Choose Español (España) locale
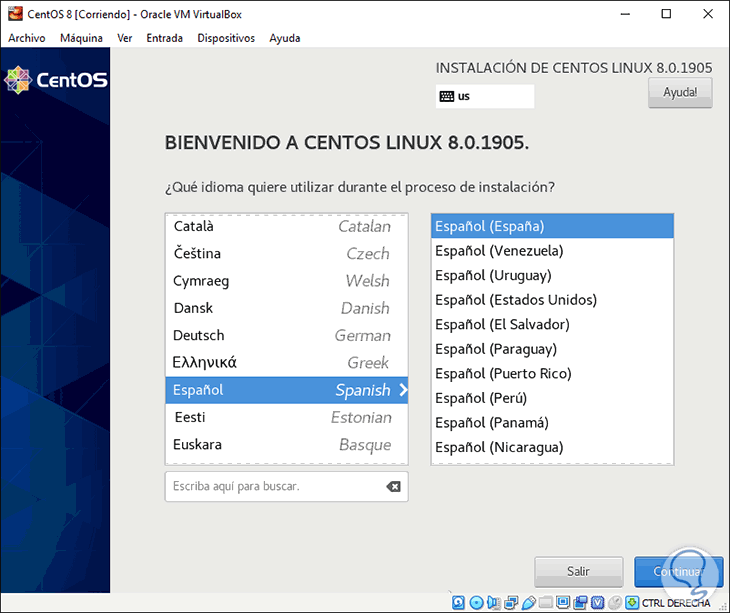The width and height of the screenshot is (730, 613). [552, 226]
